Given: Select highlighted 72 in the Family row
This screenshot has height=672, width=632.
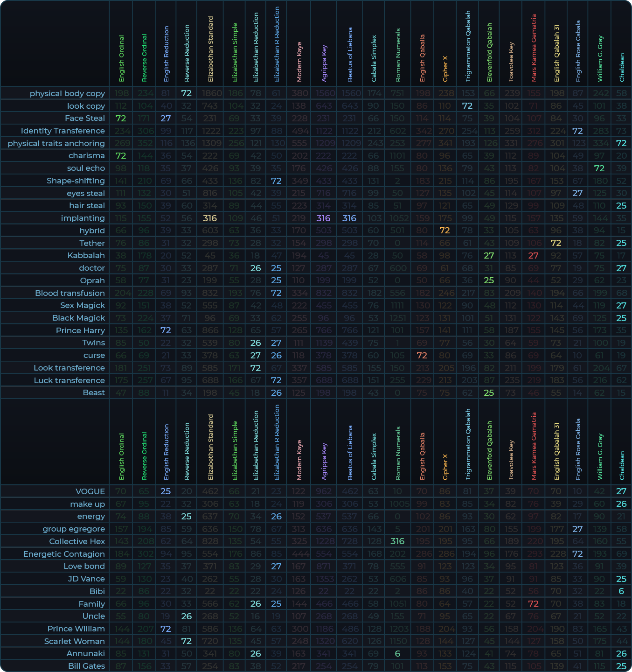Looking at the screenshot, I should [533, 604].
